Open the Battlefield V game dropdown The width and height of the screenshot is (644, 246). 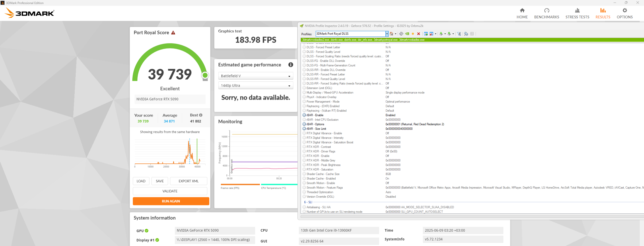[x=256, y=76]
